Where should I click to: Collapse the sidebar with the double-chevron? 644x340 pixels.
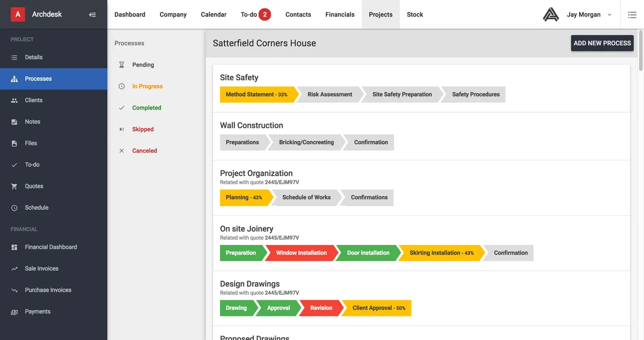[92, 14]
